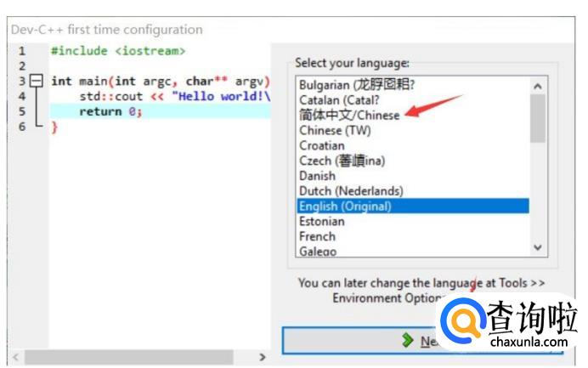Click the Next button
Viewport: 588px width, 368px height.
422,341
